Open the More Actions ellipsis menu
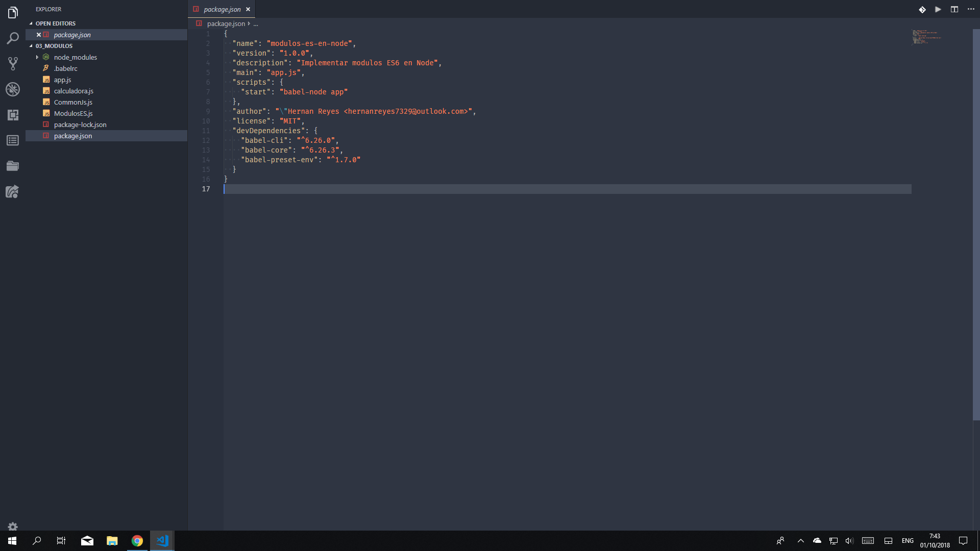This screenshot has height=551, width=980. (971, 9)
